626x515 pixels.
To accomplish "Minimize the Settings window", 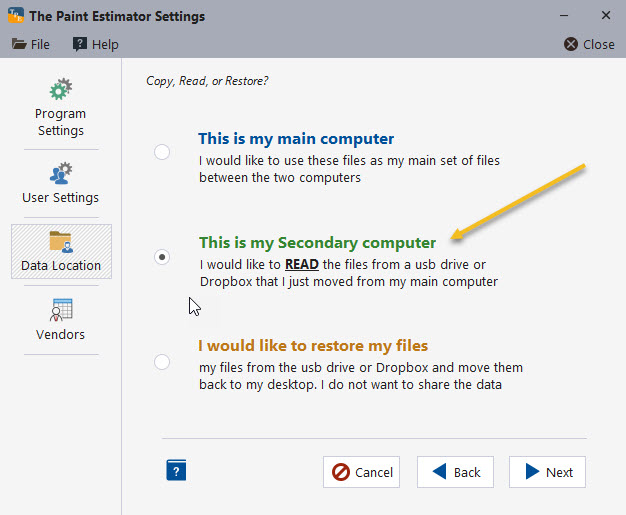I will point(564,16).
